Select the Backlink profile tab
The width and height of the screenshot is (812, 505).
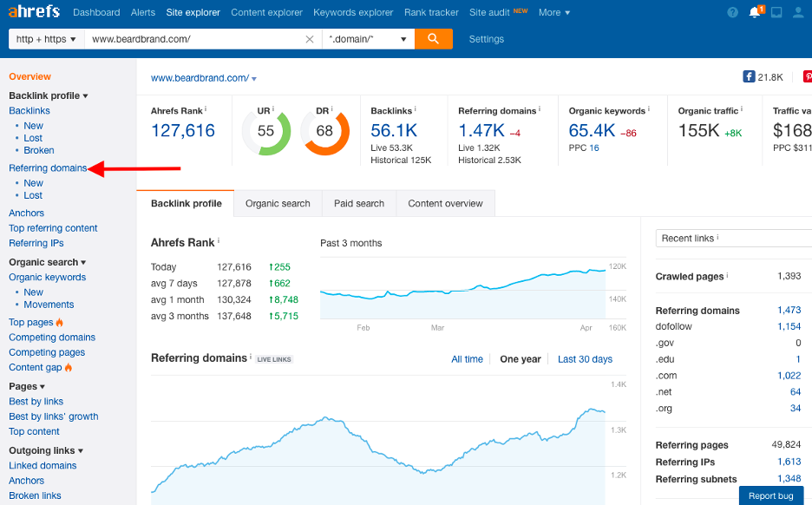click(x=186, y=204)
